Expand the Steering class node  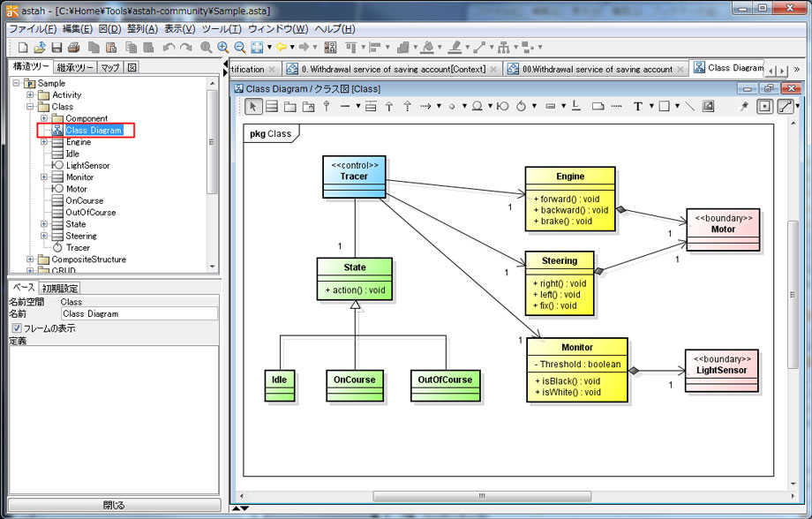coord(44,237)
